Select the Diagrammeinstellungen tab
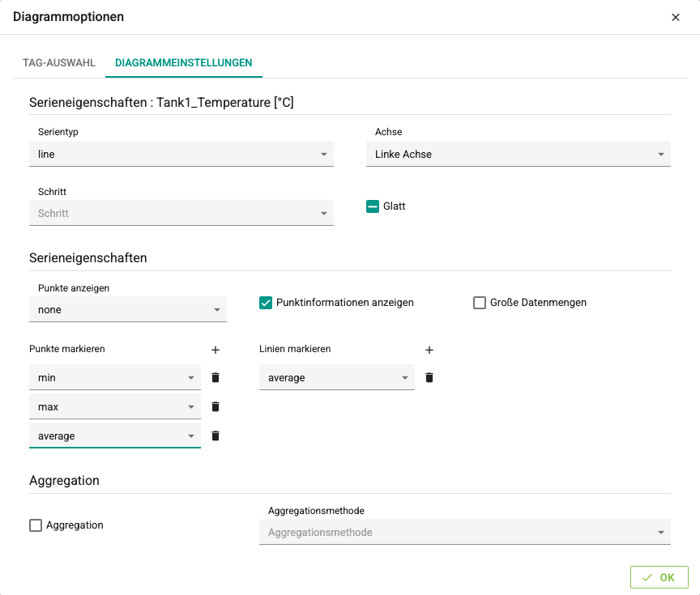The height and width of the screenshot is (595, 700). pos(183,63)
